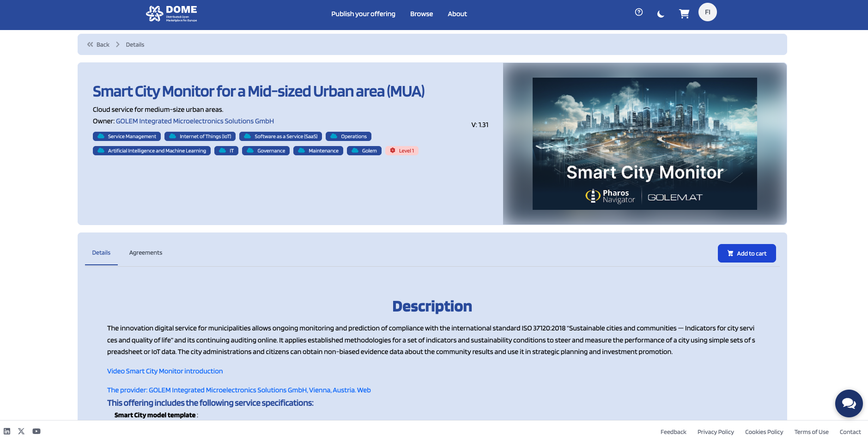Viewport: 868px width, 440px height.
Task: Click the Add to cart button
Action: (747, 253)
